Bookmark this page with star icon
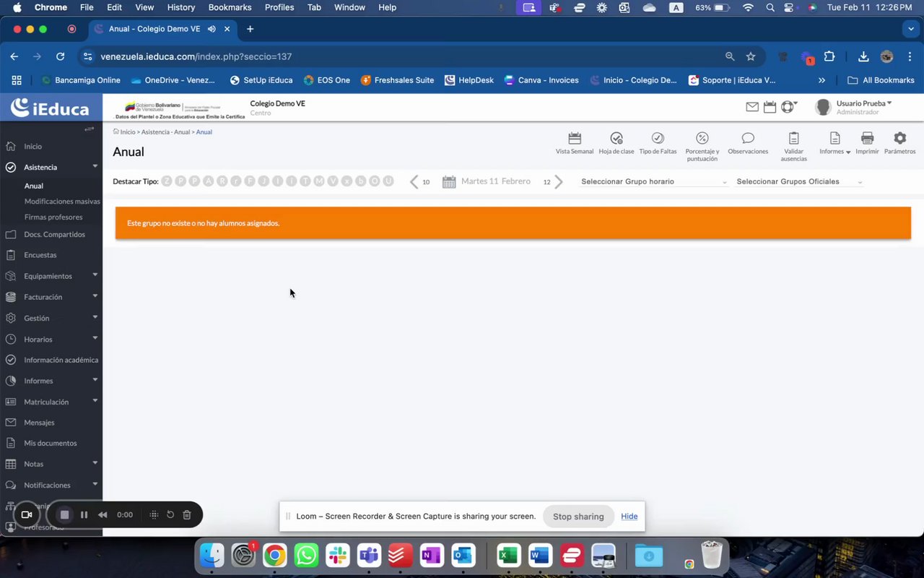 (x=751, y=56)
